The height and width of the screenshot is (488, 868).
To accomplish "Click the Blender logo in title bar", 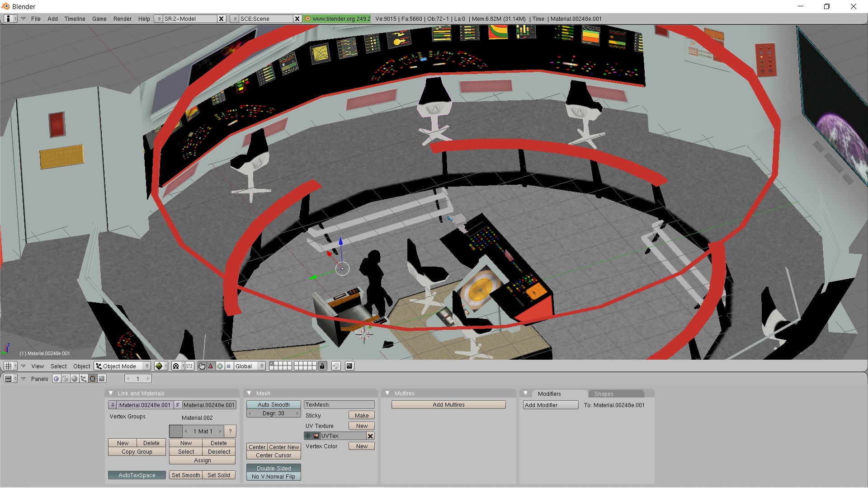I will point(5,6).
